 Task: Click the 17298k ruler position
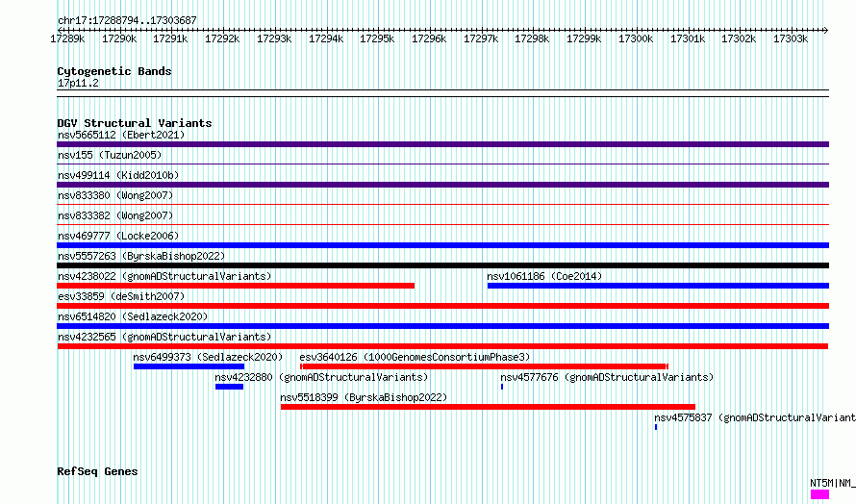tap(532, 38)
